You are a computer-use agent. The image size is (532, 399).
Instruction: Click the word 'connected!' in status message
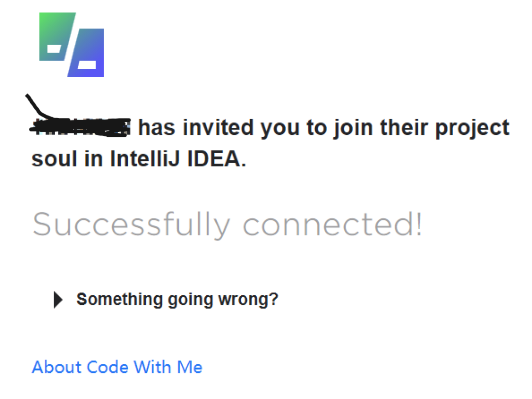click(332, 224)
